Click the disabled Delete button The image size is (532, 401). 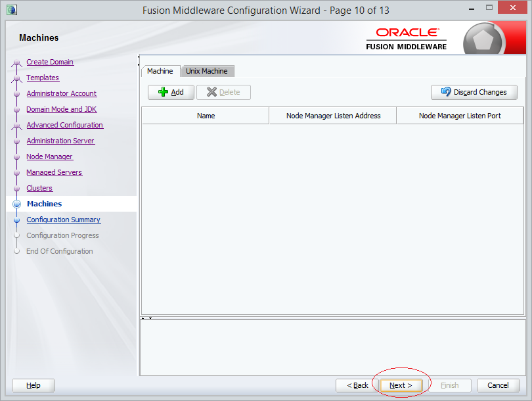point(223,92)
